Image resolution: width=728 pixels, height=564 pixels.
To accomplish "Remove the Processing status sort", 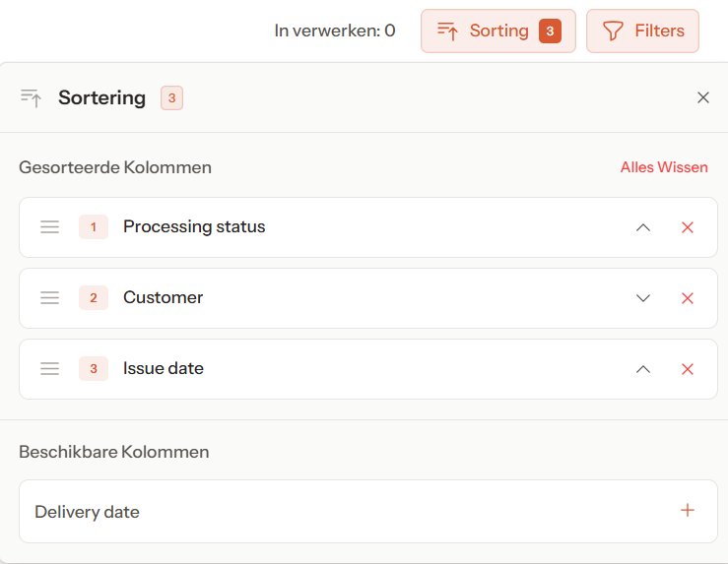I will click(688, 227).
